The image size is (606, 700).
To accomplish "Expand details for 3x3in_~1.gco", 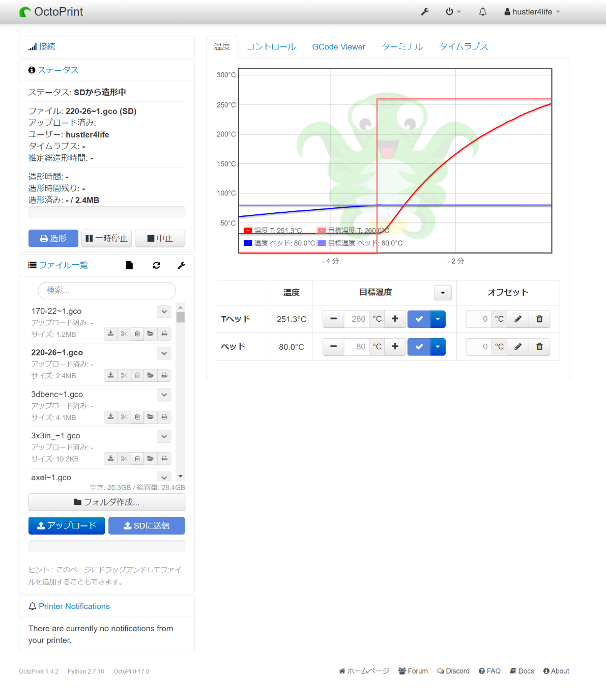I will pos(164,436).
